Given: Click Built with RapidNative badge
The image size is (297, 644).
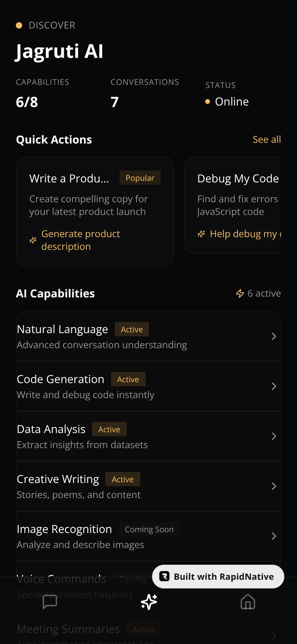Looking at the screenshot, I should [218, 577].
